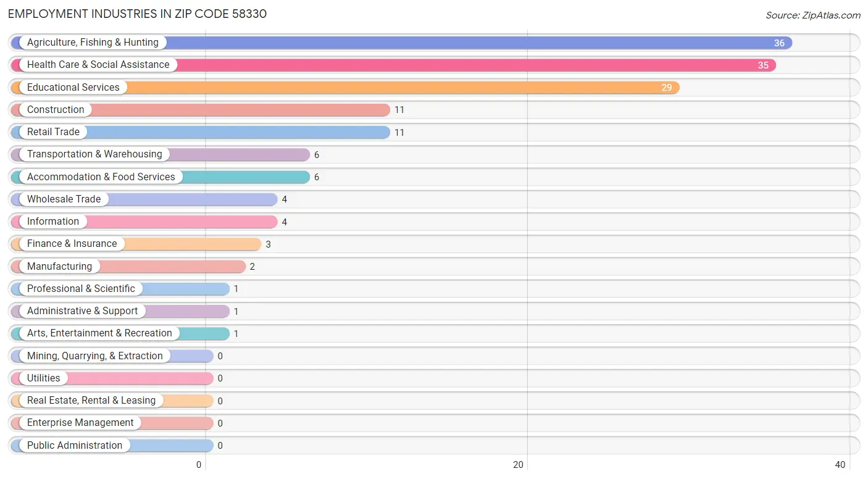
Task: Click the Construction label
Action: coord(56,110)
